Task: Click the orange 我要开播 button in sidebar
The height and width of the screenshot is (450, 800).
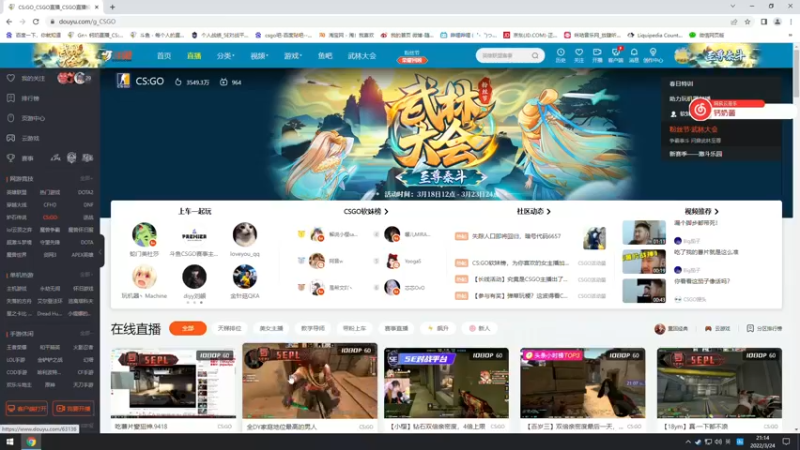Action: 73,408
